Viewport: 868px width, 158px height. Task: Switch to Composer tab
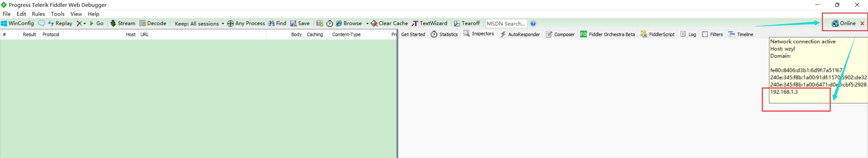(x=560, y=34)
